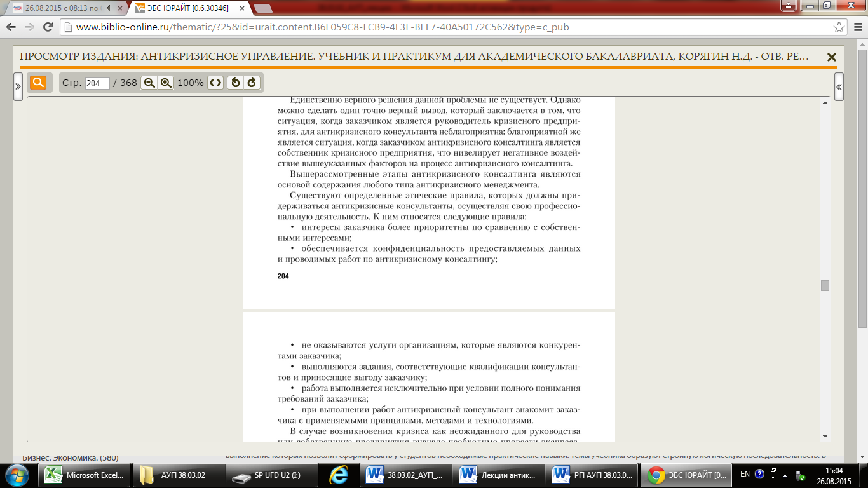Image resolution: width=868 pixels, height=488 pixels.
Task: Click the 'Бизнес. Экономика. (580)' link
Action: pos(71,457)
